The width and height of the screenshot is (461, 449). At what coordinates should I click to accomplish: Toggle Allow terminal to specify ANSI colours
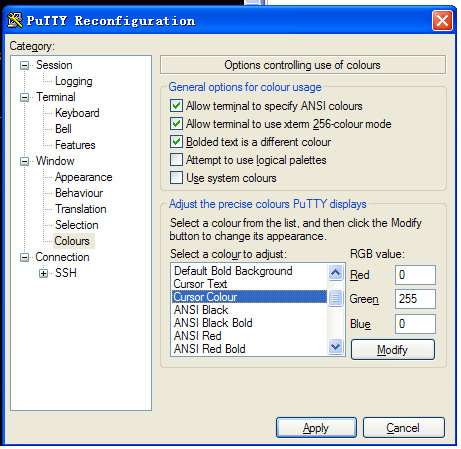pos(176,106)
